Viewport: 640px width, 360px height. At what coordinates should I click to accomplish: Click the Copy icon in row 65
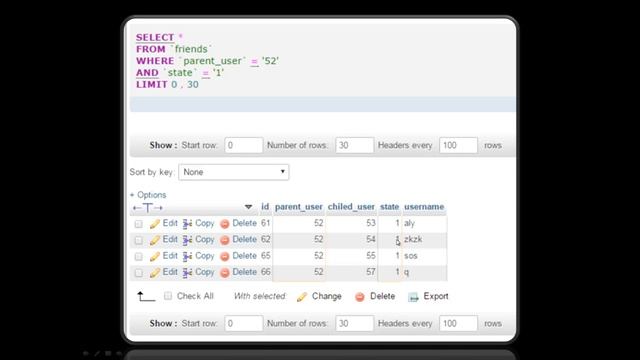(x=187, y=256)
